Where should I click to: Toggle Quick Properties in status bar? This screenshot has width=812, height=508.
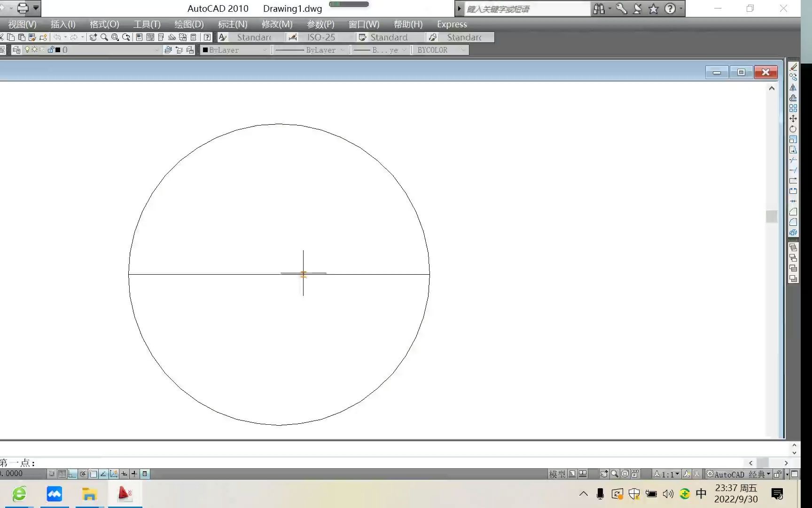pos(145,474)
